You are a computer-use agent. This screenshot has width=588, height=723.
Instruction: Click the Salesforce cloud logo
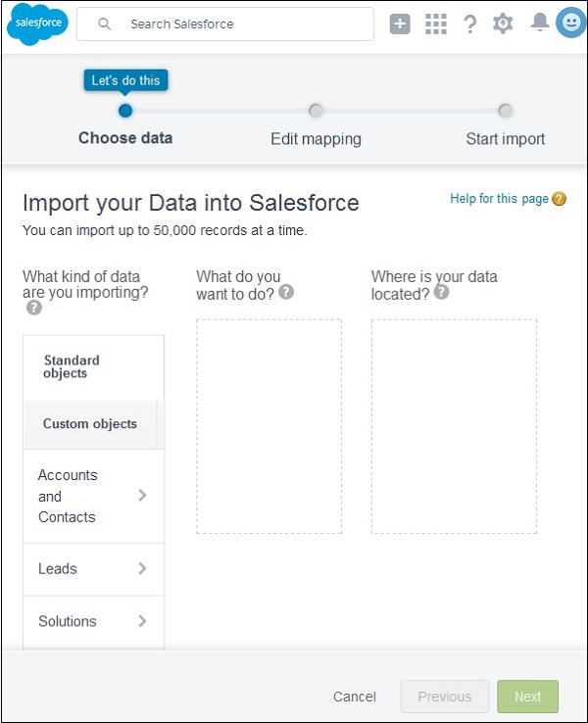(38, 24)
